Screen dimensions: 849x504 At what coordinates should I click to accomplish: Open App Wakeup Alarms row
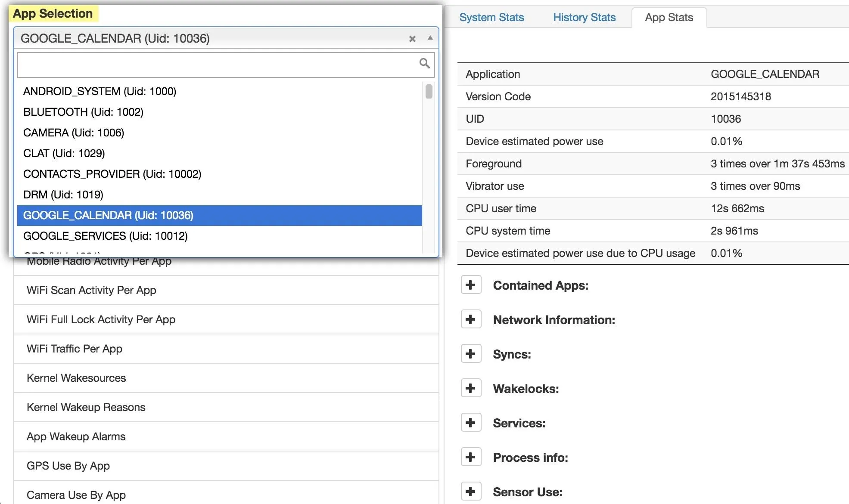click(226, 436)
